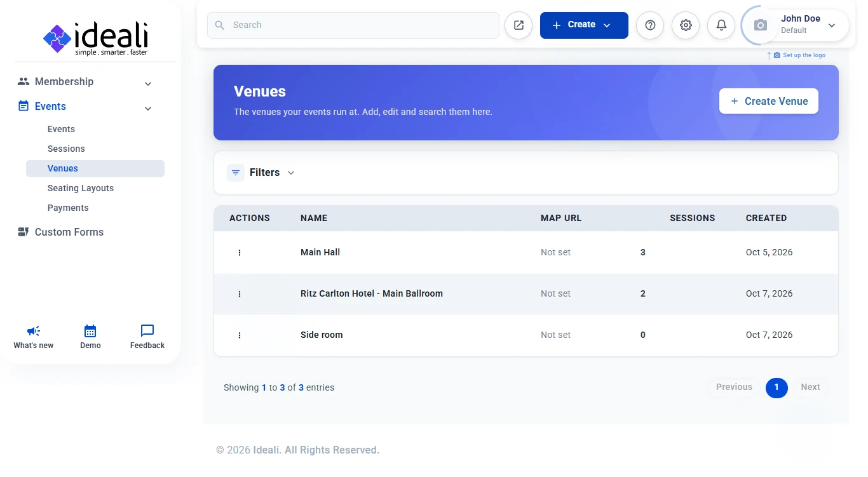Click the Membership people icon
Screen dimensions: 868x477
tap(24, 81)
